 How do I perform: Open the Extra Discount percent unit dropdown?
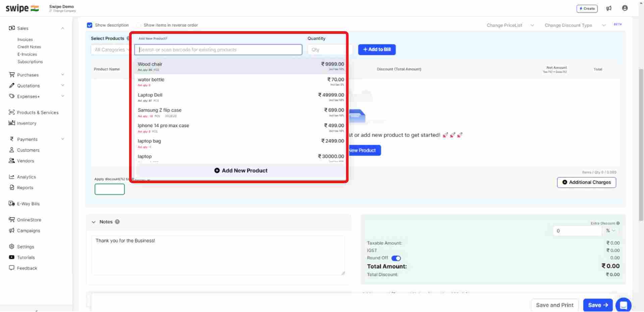coord(610,231)
